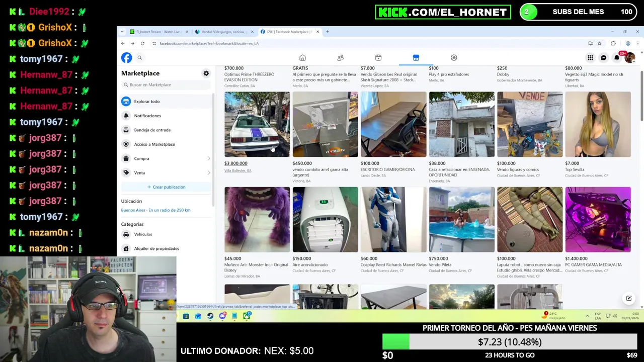Click the browser back arrow
The width and height of the screenshot is (644, 362).
(x=123, y=44)
